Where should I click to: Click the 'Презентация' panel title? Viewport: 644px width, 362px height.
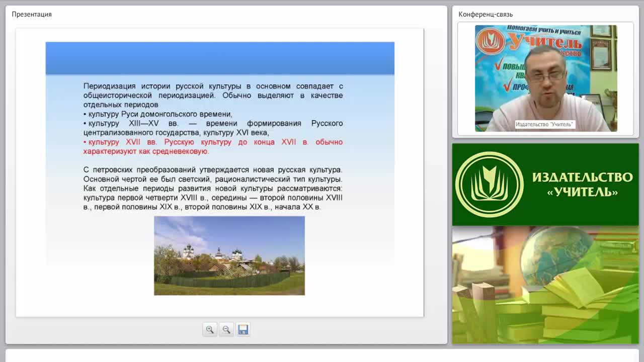(x=32, y=14)
